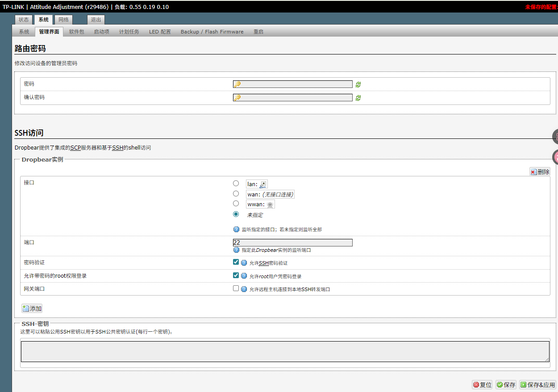Uncheck 允许带密码的root权限登录 checkbox
This screenshot has width=558, height=392.
pyautogui.click(x=236, y=275)
